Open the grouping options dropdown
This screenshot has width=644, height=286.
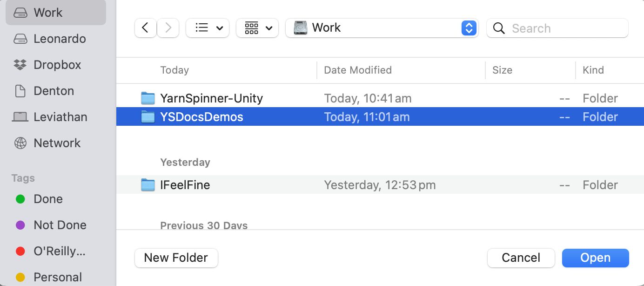click(x=257, y=28)
